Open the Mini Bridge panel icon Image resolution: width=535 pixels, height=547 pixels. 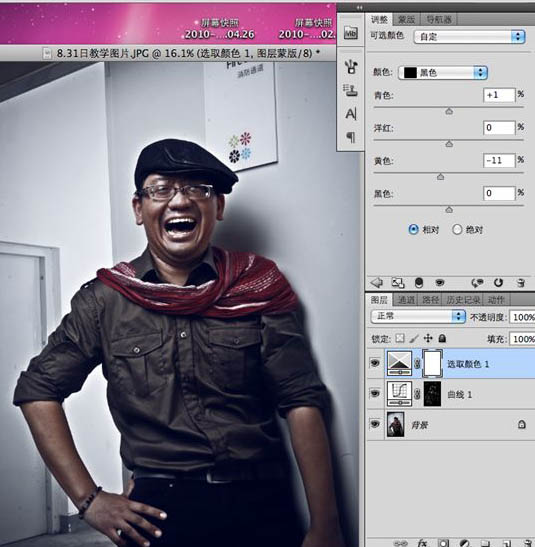click(351, 33)
